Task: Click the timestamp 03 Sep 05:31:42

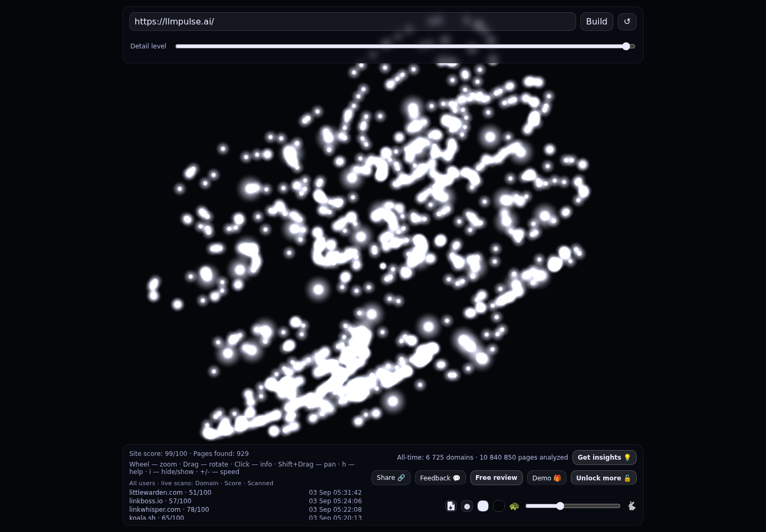Action: (335, 493)
